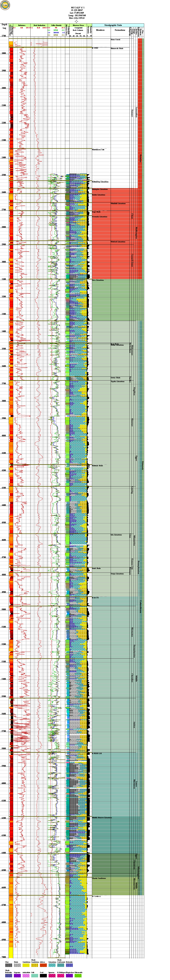This screenshot has width=170, height=980.
Task: Click the B STNC marker label
Action: pyautogui.click(x=95, y=48)
